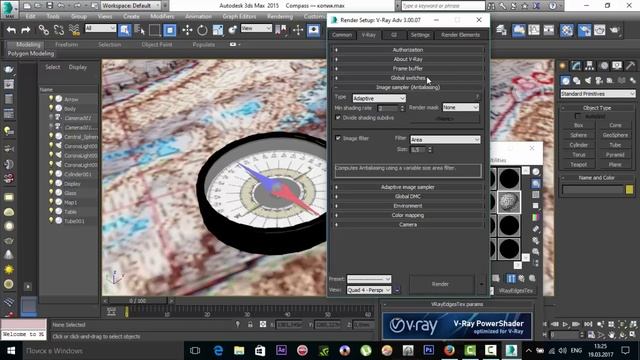Select the Geometry category icon

point(566,80)
